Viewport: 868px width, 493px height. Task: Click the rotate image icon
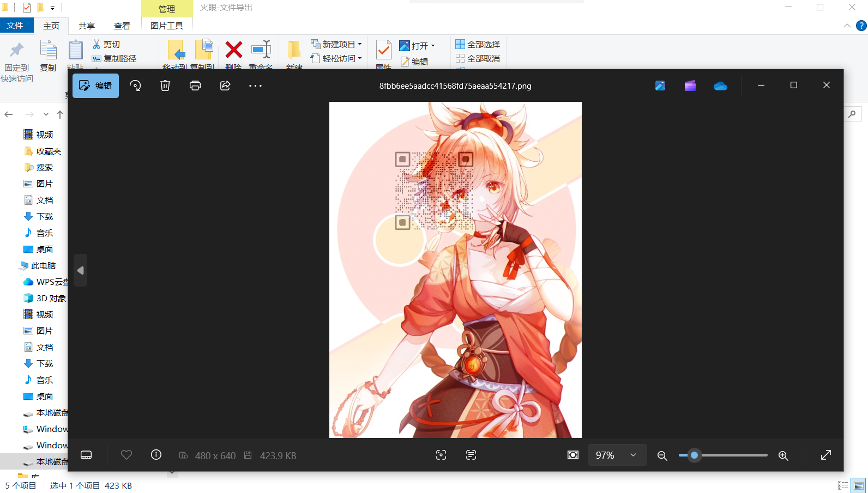[x=135, y=86]
